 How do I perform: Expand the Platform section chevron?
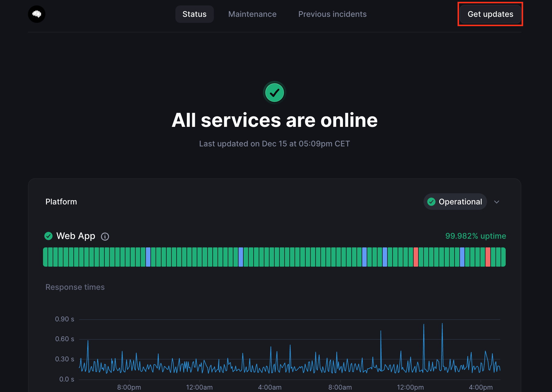pyautogui.click(x=497, y=202)
